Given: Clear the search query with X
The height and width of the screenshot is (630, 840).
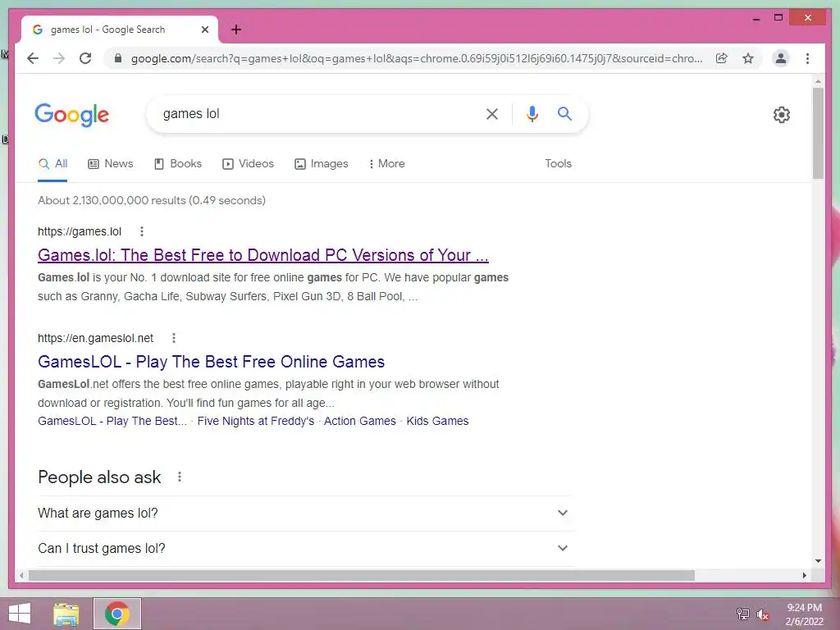Looking at the screenshot, I should point(492,113).
